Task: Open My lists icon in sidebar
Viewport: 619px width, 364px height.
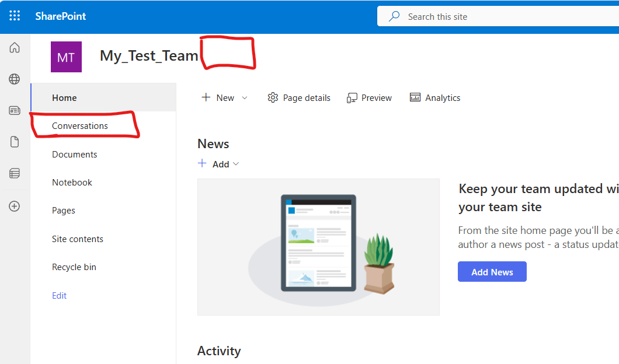Action: 15,173
